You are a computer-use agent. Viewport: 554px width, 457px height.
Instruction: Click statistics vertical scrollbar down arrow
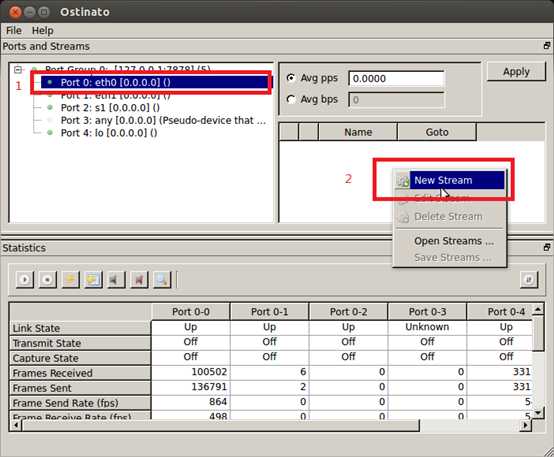pyautogui.click(x=538, y=412)
